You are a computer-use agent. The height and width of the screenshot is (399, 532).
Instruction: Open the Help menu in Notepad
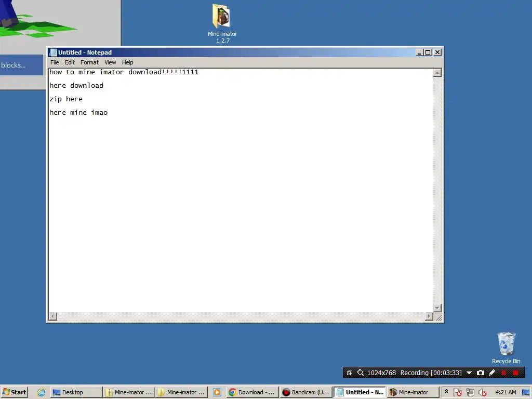(x=128, y=62)
